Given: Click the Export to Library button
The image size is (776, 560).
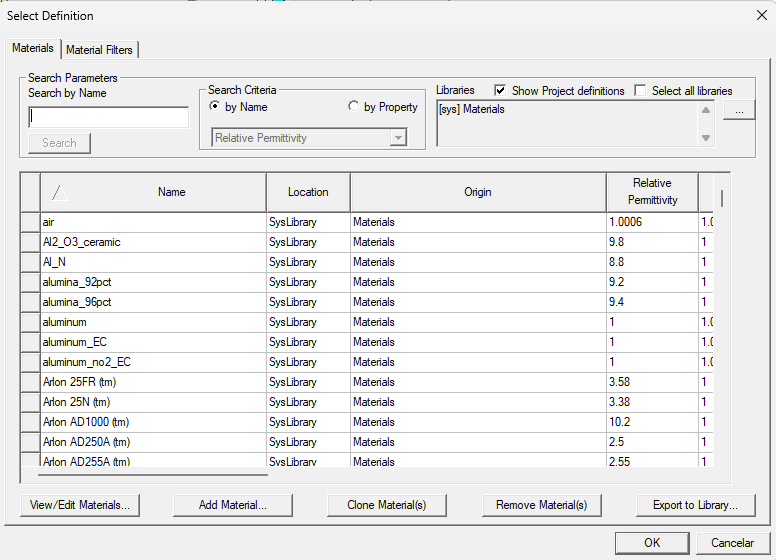Looking at the screenshot, I should 695,505.
